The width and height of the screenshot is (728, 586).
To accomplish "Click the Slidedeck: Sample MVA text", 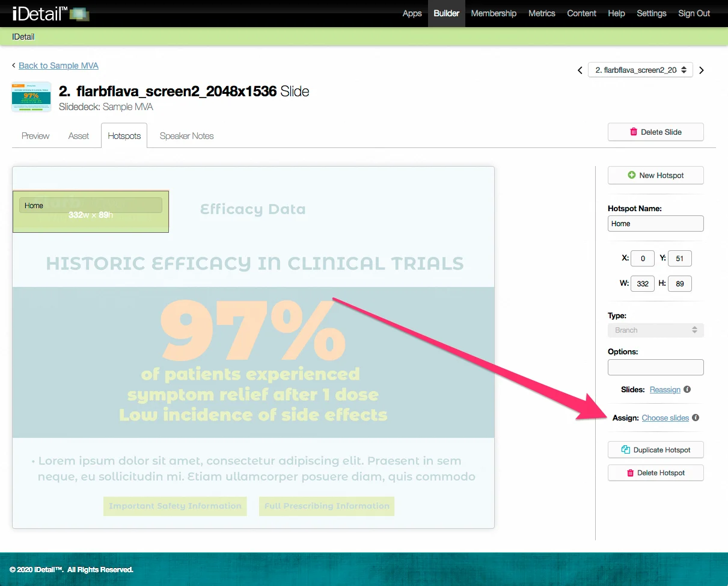I will point(106,107).
